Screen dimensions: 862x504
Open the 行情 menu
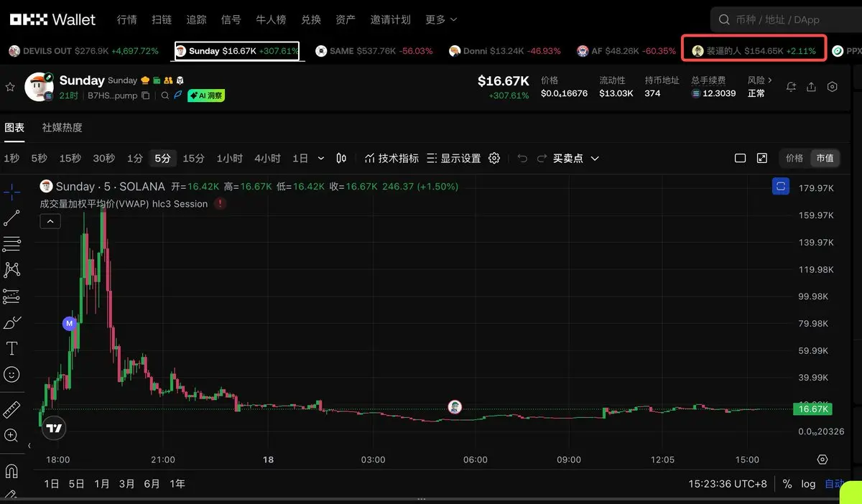126,19
